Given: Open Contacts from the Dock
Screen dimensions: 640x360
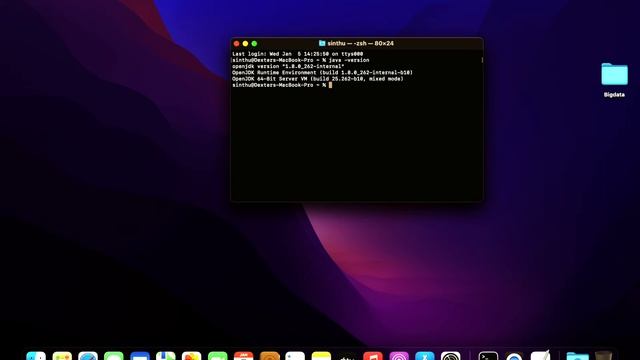Looking at the screenshot, I should [x=269, y=356].
